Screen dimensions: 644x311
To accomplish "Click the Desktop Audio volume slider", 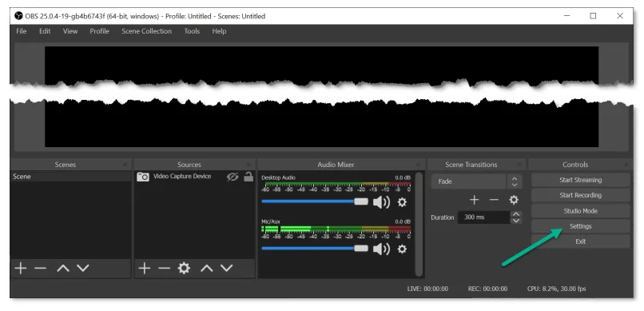I will 315,201.
